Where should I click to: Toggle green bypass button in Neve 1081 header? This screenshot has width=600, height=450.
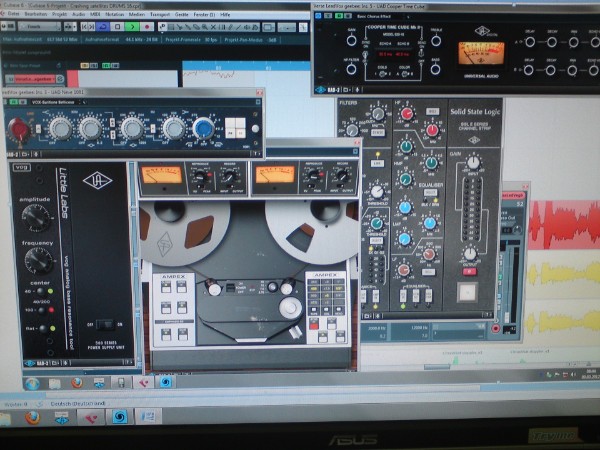tap(14, 102)
